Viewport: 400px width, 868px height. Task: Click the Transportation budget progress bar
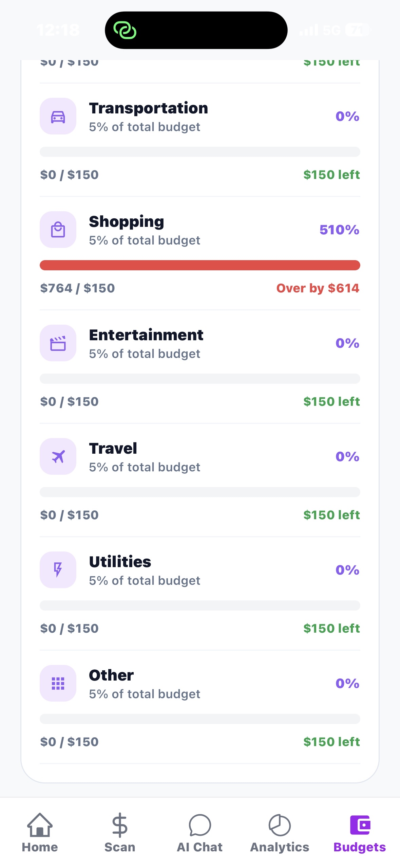pyautogui.click(x=200, y=152)
